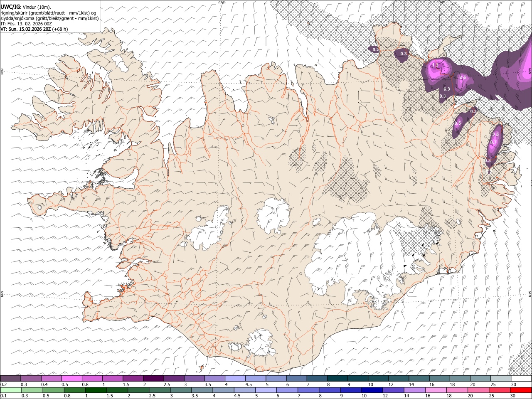Click the '3.5' label in the top legend row
This screenshot has width=532, height=399.
coord(208,384)
